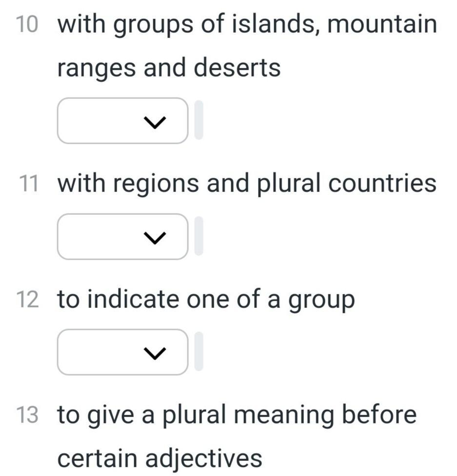Click the question number 13

(x=27, y=416)
